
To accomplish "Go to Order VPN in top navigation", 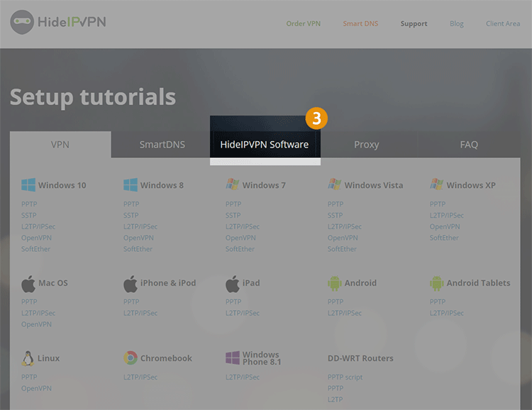I will click(304, 23).
